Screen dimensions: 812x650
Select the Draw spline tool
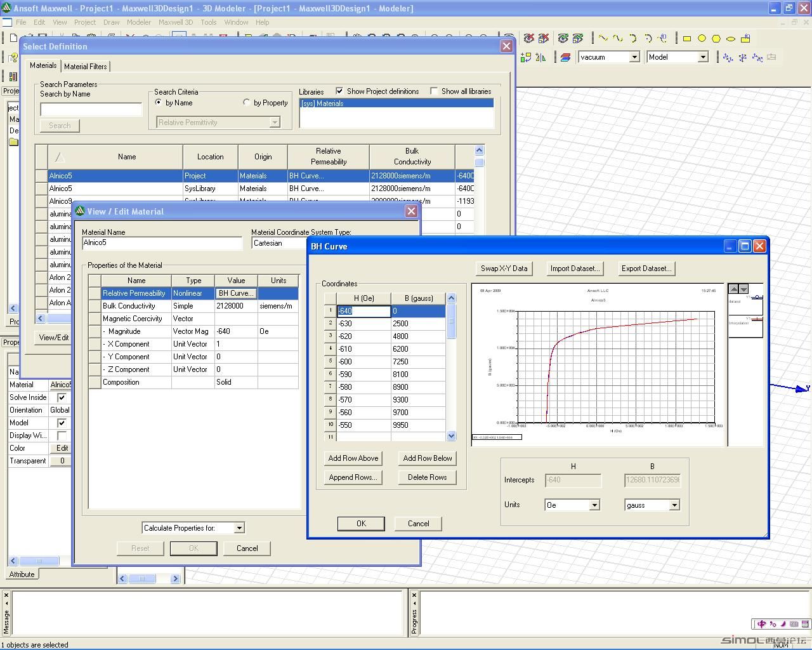(x=618, y=39)
